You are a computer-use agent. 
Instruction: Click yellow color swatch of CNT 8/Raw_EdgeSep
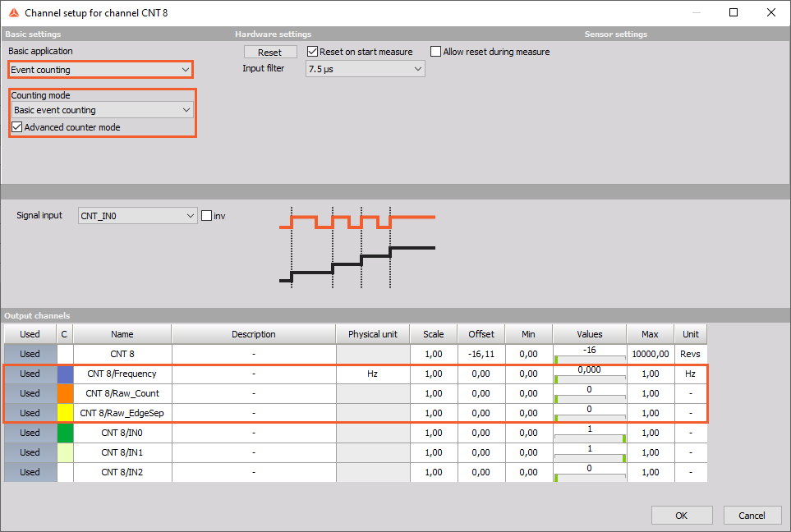[65, 413]
